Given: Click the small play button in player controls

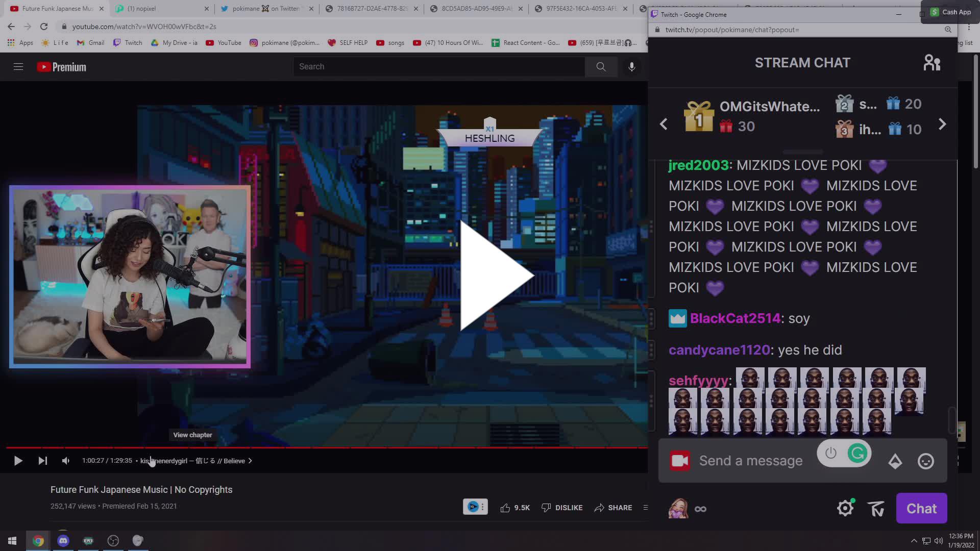Looking at the screenshot, I should click(18, 461).
